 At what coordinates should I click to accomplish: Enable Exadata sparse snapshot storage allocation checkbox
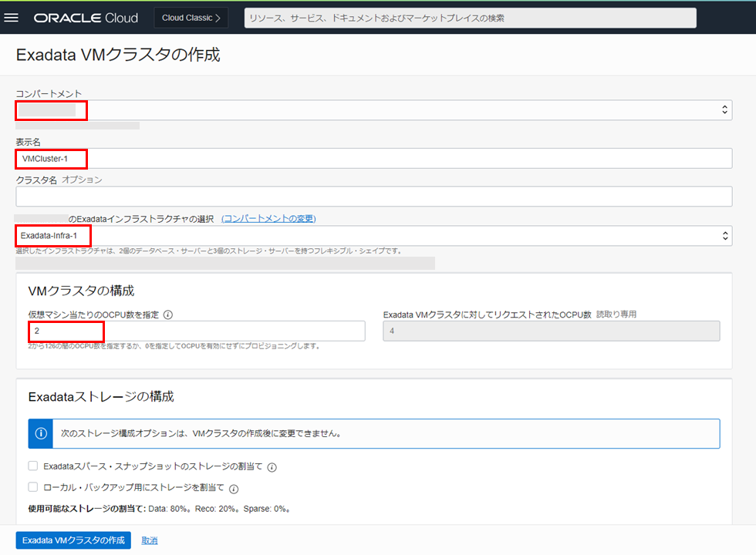[x=33, y=466]
